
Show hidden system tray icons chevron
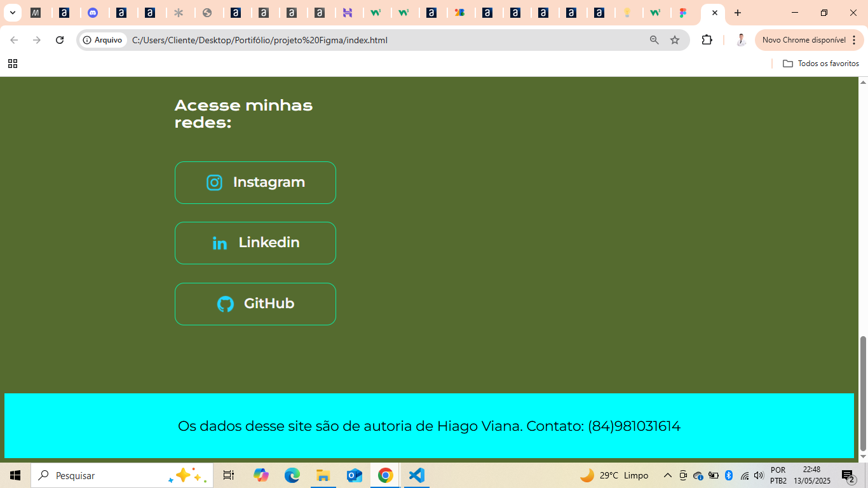[x=668, y=475]
